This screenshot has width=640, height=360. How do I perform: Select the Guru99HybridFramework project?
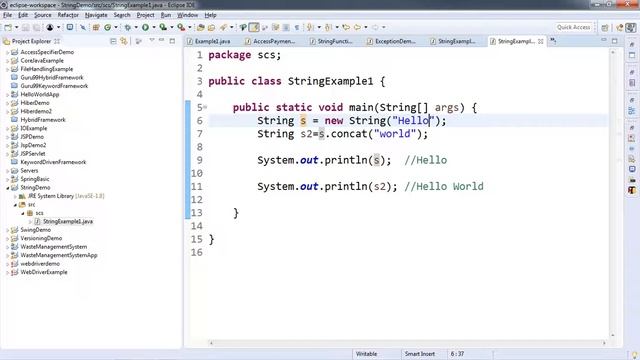[52, 78]
